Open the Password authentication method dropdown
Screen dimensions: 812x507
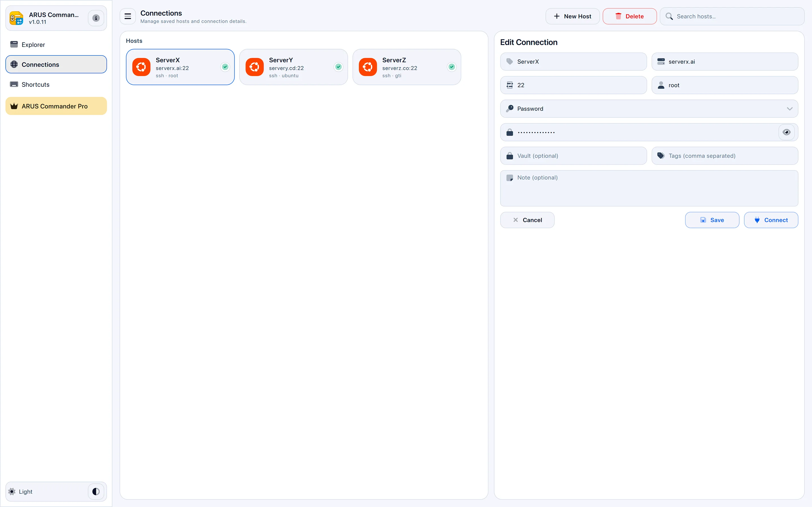click(x=648, y=108)
